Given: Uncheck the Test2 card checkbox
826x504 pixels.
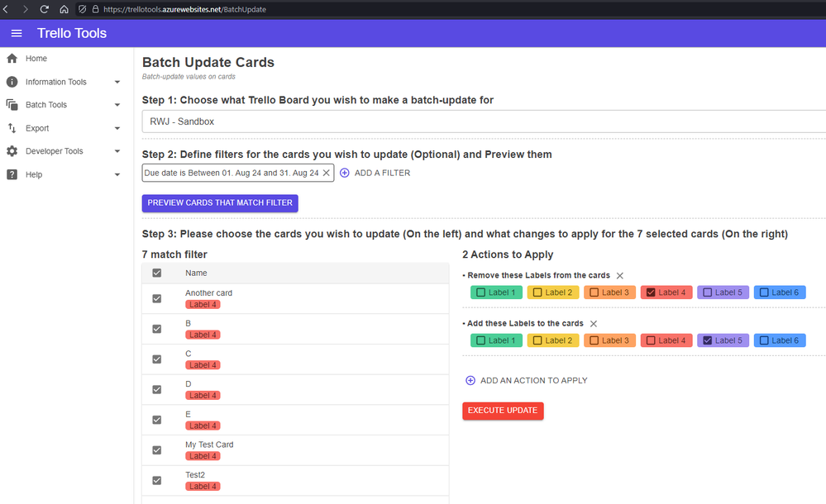Looking at the screenshot, I should pyautogui.click(x=156, y=480).
